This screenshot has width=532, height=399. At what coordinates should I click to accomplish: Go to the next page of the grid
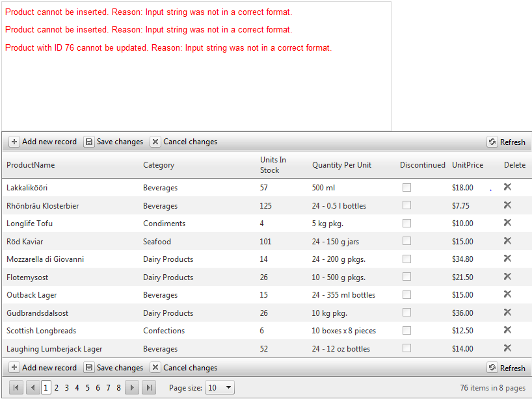pos(132,387)
